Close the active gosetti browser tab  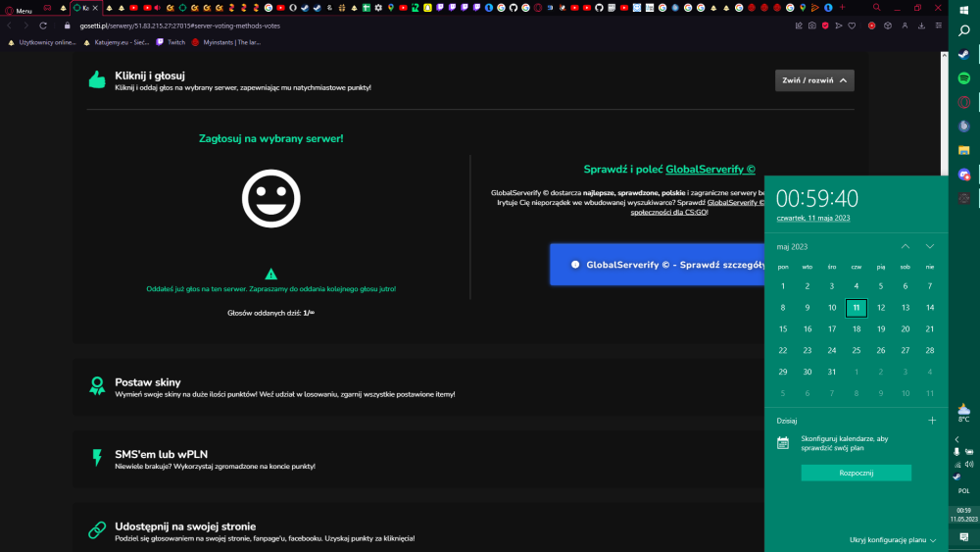[x=95, y=8]
